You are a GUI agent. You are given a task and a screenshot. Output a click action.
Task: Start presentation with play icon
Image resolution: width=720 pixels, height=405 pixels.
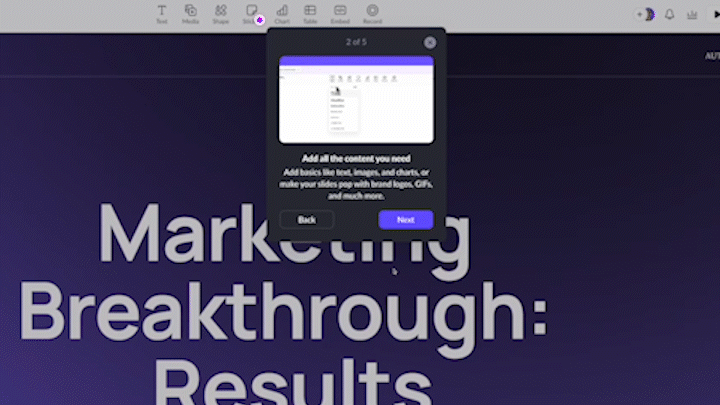tap(716, 15)
